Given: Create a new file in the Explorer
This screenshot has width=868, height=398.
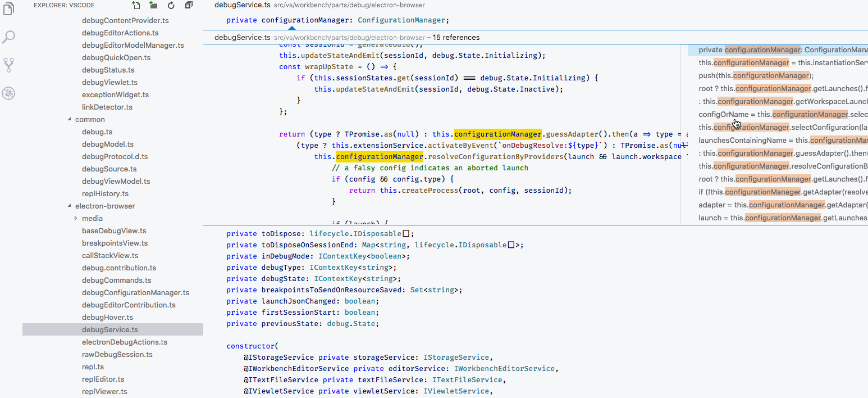Looking at the screenshot, I should pos(136,5).
